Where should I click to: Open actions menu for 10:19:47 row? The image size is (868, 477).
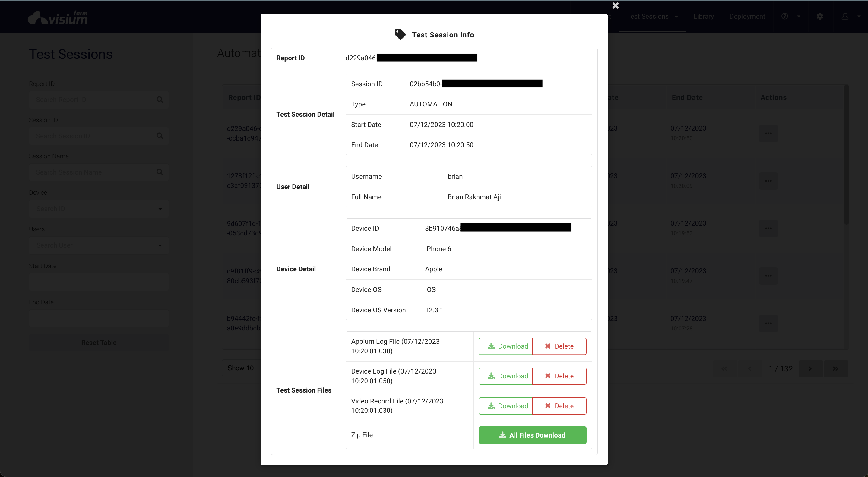coord(768,276)
